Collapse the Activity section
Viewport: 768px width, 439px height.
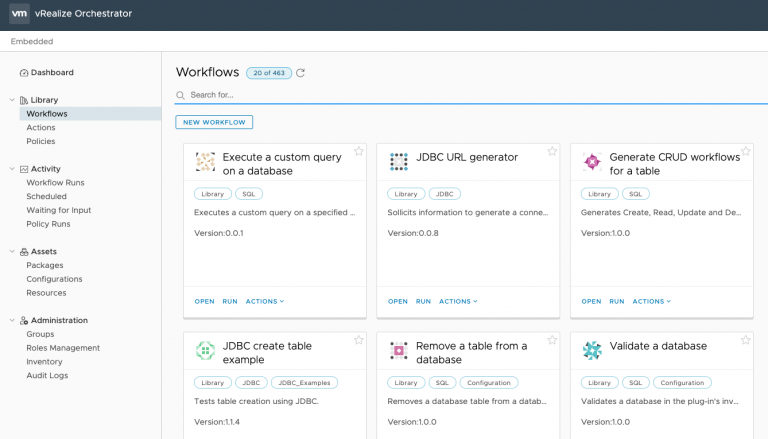click(x=12, y=169)
